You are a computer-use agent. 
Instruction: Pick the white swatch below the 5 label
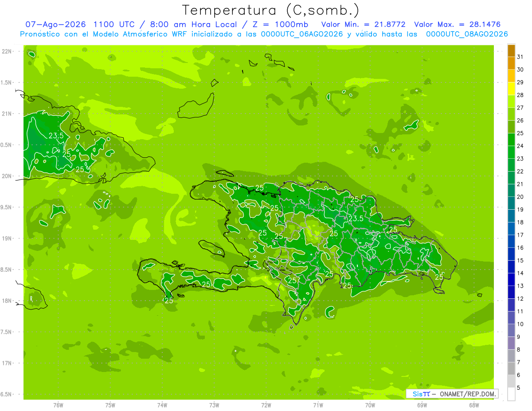(x=511, y=394)
